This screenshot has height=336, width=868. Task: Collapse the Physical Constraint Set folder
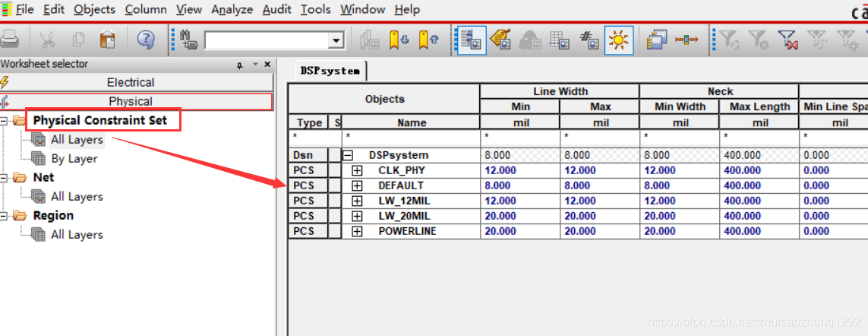[x=5, y=121]
